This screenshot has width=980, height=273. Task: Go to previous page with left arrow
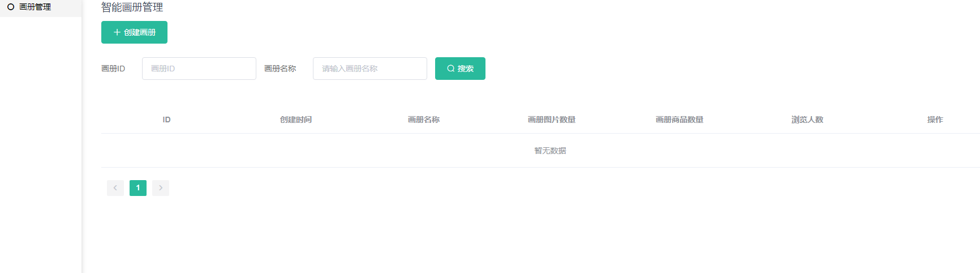(x=115, y=188)
